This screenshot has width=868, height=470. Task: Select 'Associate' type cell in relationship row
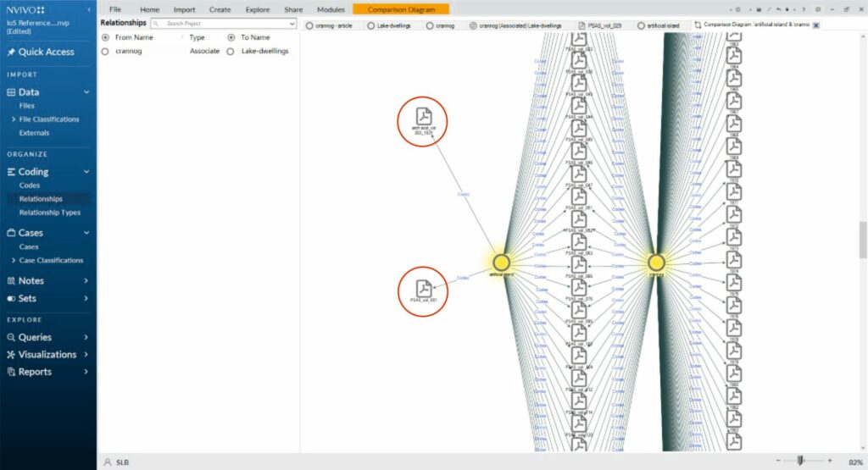[204, 51]
